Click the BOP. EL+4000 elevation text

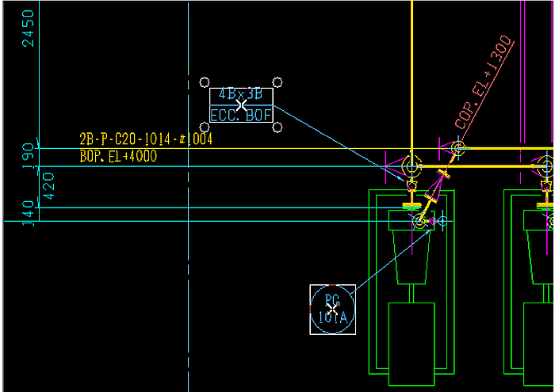click(118, 157)
